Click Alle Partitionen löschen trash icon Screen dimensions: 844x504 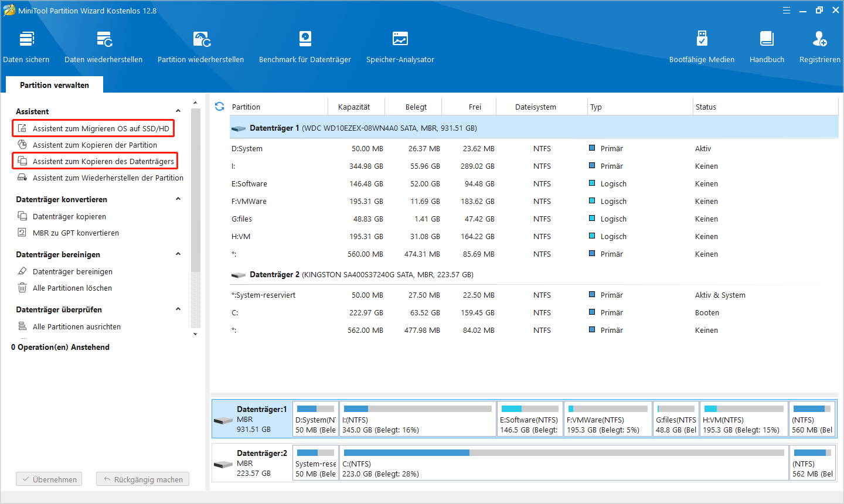22,288
